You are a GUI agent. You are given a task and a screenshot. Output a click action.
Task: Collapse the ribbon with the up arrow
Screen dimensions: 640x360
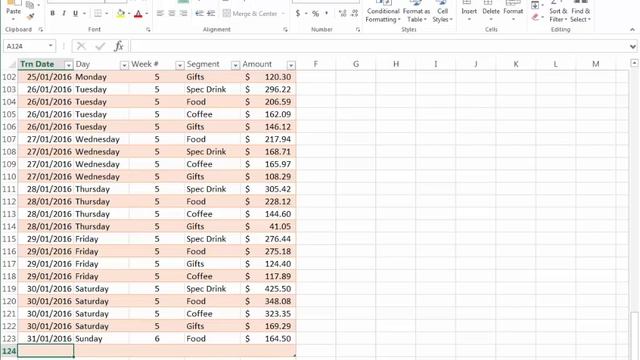(632, 29)
